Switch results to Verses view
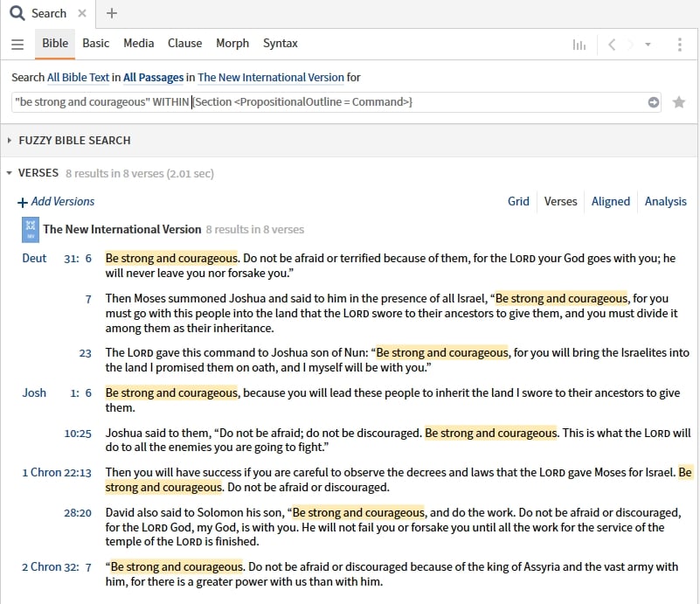Image resolution: width=700 pixels, height=604 pixels. coord(560,202)
